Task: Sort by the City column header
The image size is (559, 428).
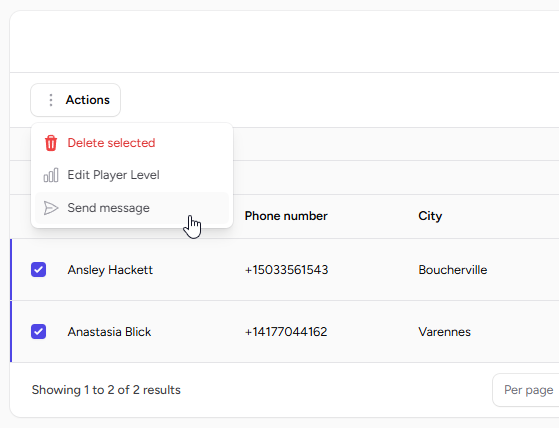Action: pyautogui.click(x=430, y=216)
